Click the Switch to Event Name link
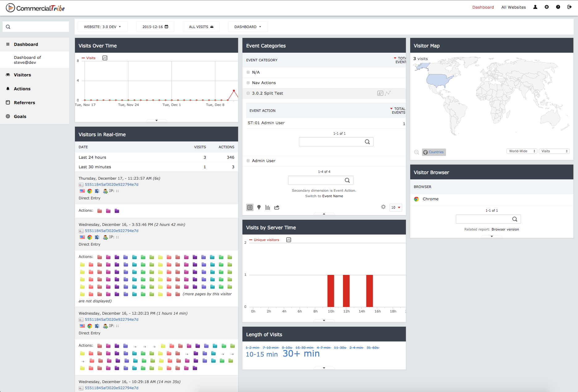 coord(332,196)
